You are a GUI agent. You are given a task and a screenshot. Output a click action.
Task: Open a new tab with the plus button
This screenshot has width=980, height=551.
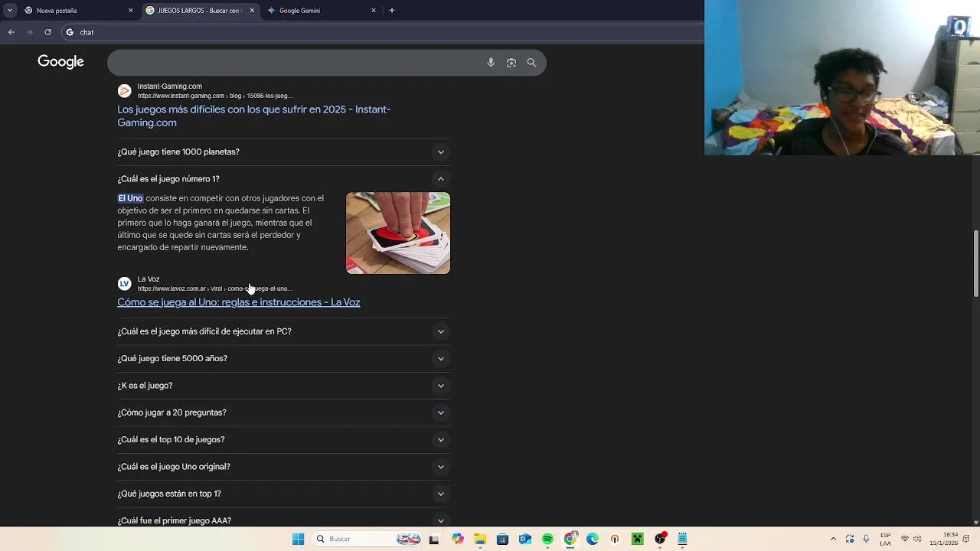(x=392, y=11)
